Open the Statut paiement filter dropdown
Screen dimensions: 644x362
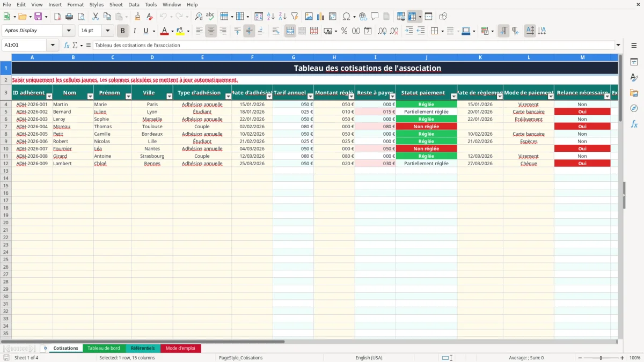453,97
